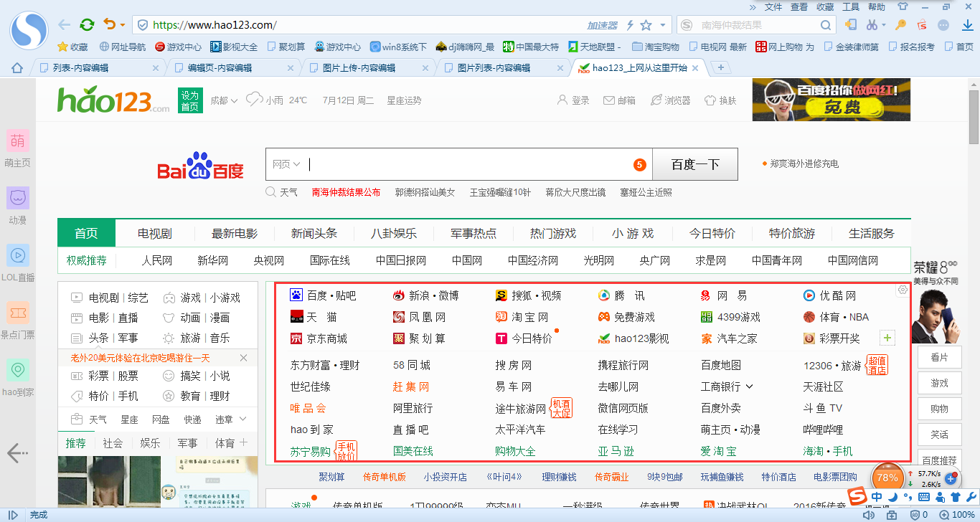
Task: Select the 热门游戏 navigation tab
Action: tap(552, 233)
